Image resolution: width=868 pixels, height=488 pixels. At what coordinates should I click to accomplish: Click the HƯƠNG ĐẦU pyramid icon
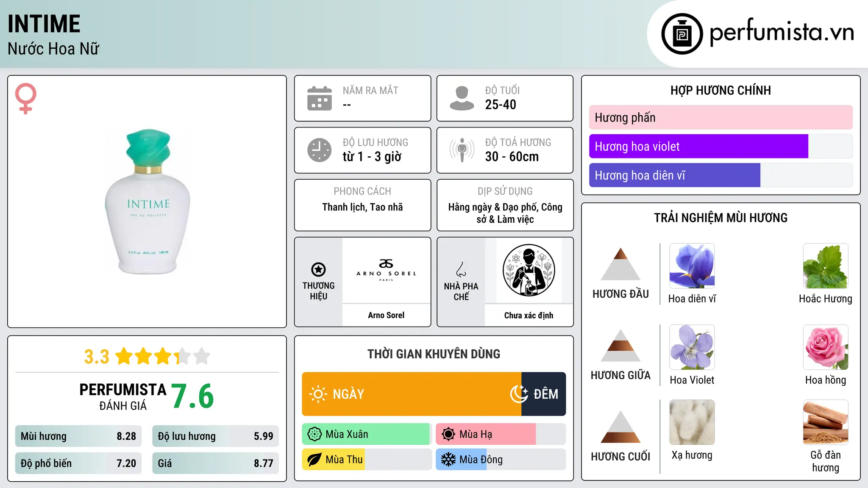coord(620,264)
